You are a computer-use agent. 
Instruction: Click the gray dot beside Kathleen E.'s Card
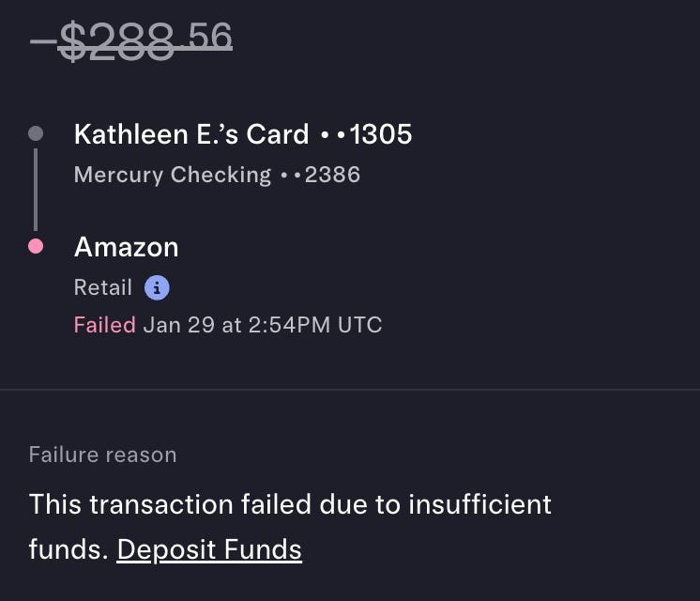point(36,133)
